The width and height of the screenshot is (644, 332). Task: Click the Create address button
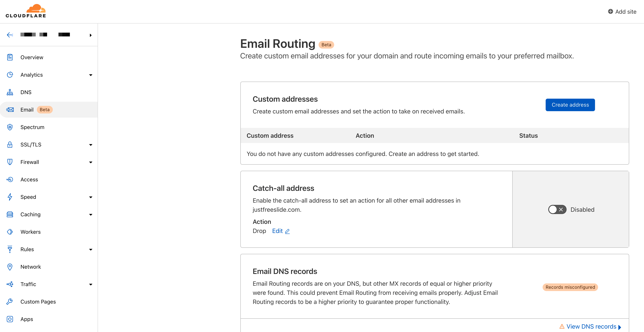coord(570,105)
